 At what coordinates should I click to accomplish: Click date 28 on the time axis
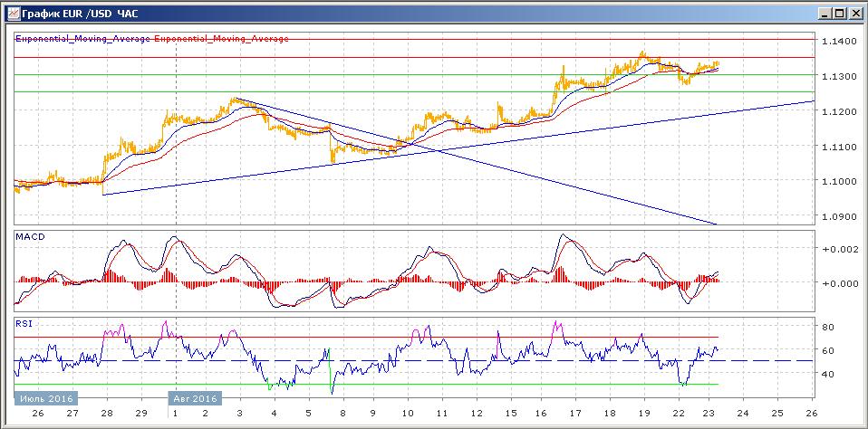tap(107, 414)
